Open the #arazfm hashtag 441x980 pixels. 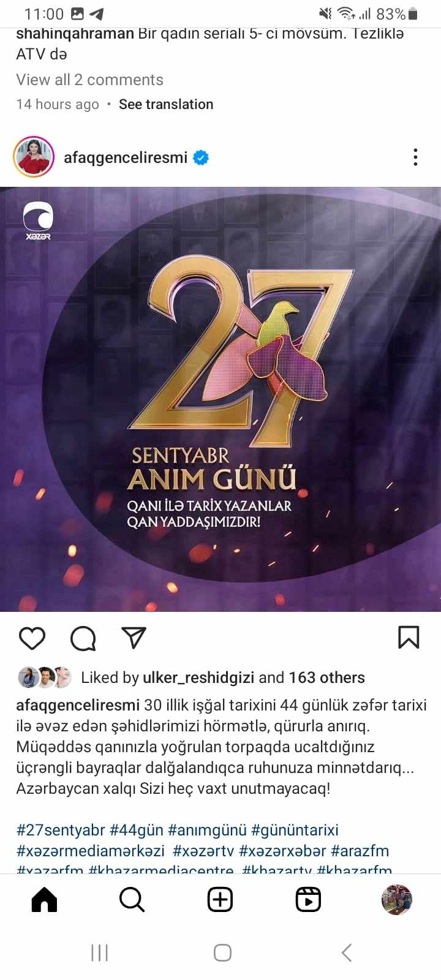pyautogui.click(x=360, y=851)
